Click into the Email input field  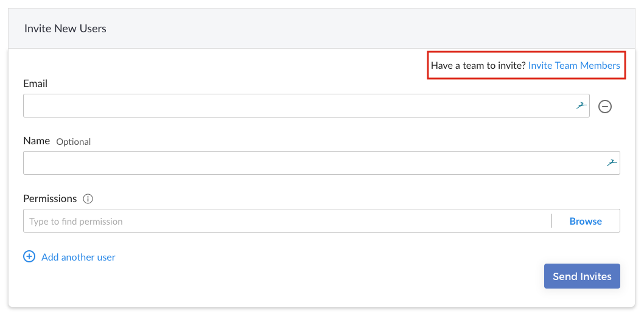click(x=306, y=105)
